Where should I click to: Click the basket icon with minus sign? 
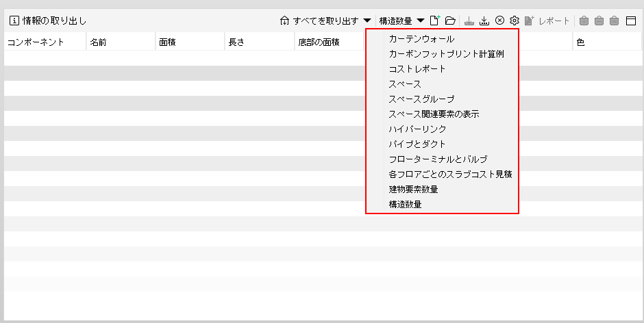tap(599, 21)
